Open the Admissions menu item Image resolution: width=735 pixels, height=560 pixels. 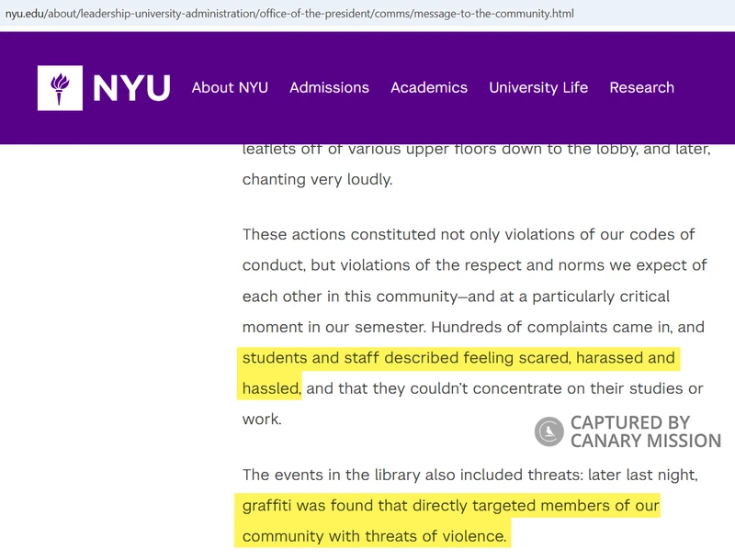pyautogui.click(x=329, y=87)
